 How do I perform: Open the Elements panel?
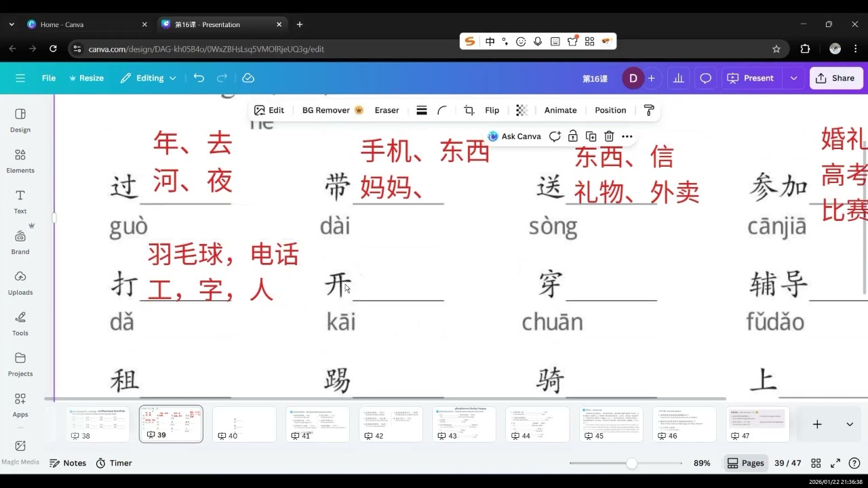coord(20,161)
